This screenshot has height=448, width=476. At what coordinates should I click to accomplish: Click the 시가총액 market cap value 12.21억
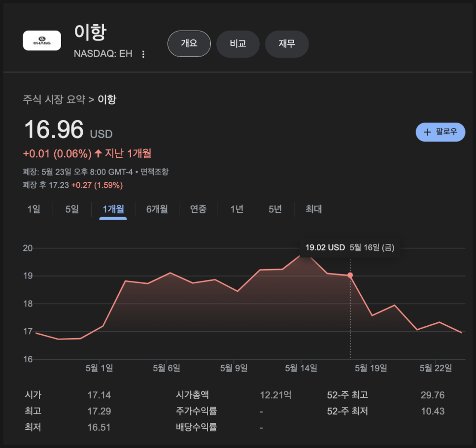click(x=275, y=395)
